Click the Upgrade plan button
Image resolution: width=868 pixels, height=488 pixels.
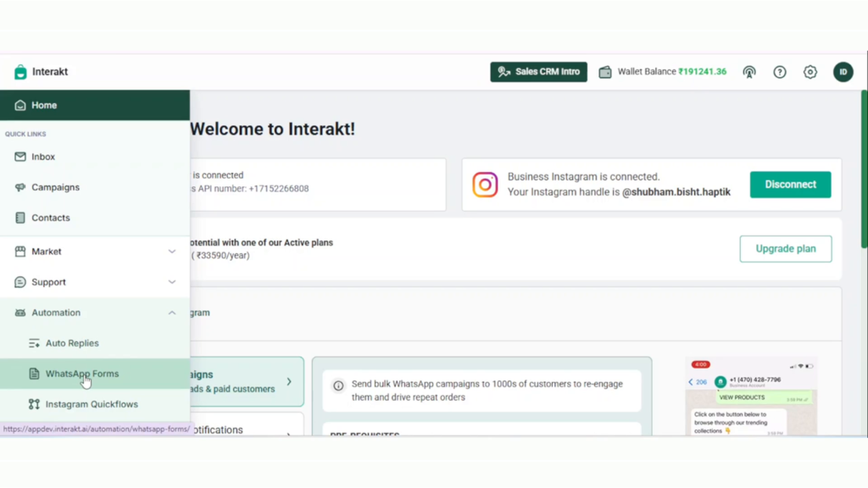coord(786,249)
